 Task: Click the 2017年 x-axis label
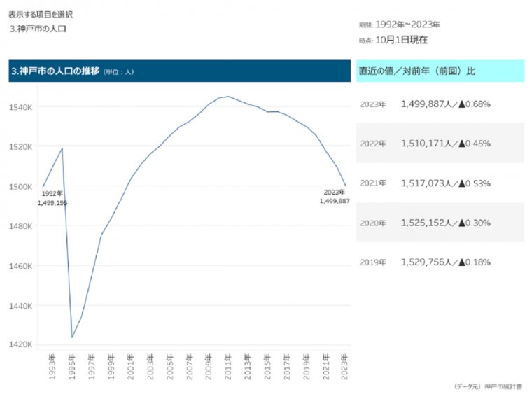pos(287,367)
